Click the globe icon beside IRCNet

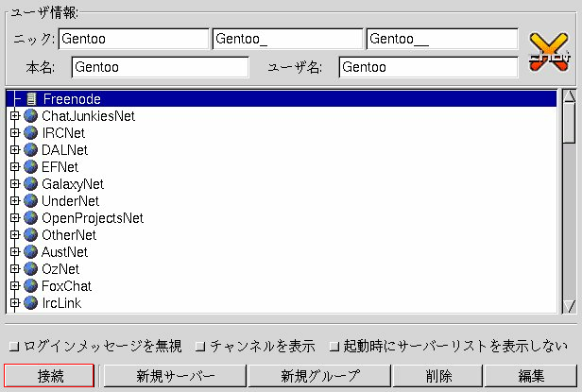click(x=31, y=133)
